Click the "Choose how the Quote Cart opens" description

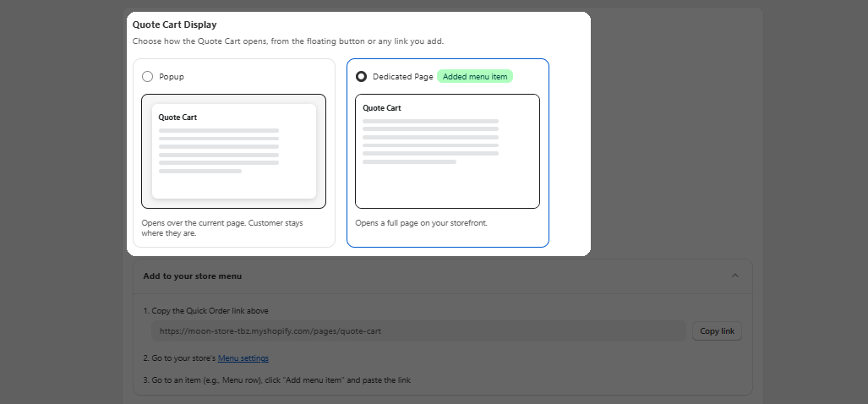tap(288, 41)
